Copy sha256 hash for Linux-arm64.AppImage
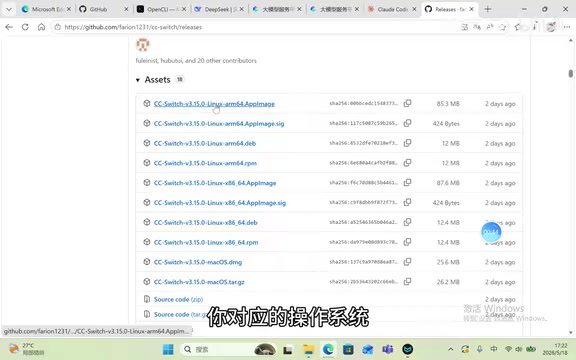 (407, 104)
